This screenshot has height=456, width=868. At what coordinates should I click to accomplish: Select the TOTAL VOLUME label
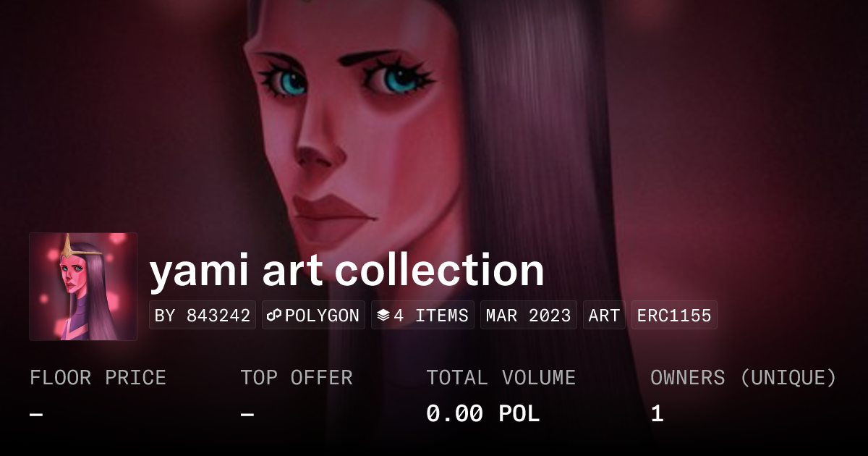(x=501, y=378)
